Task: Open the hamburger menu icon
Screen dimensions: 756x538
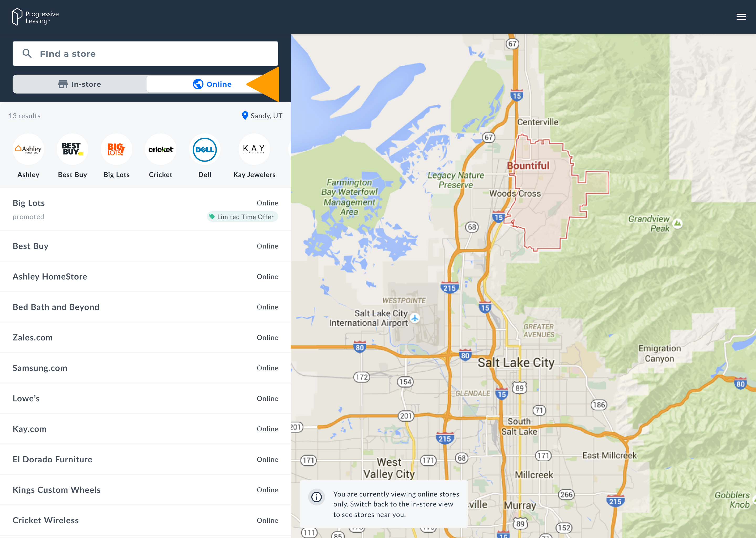Action: click(741, 17)
